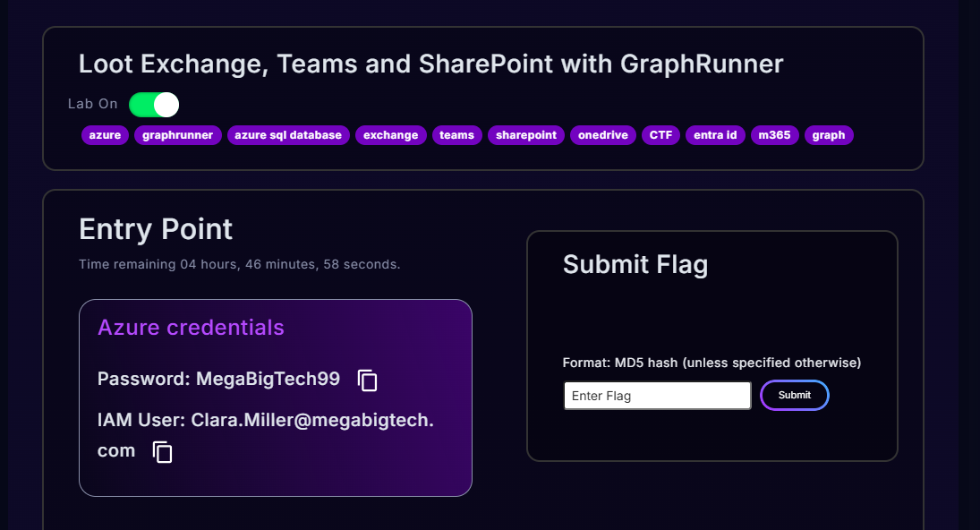Select the m365 tag

(x=774, y=135)
